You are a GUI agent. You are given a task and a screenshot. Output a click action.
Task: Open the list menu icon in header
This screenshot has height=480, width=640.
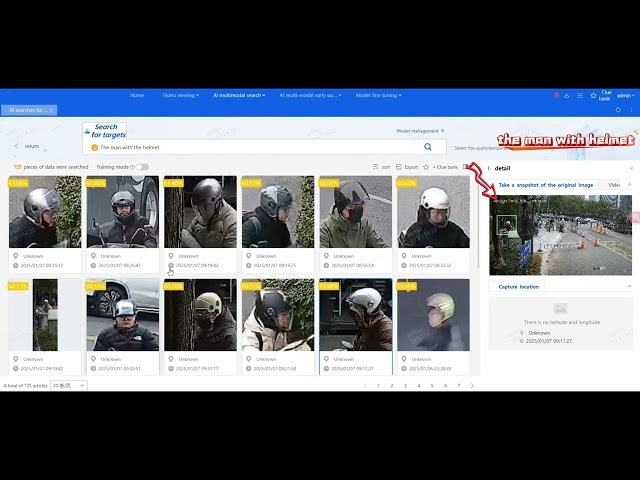pyautogui.click(x=580, y=96)
